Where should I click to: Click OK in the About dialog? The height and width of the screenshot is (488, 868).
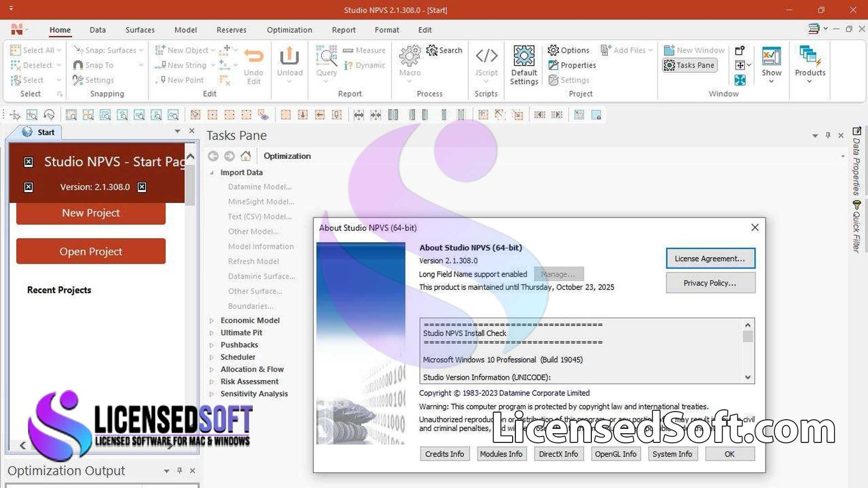[730, 454]
